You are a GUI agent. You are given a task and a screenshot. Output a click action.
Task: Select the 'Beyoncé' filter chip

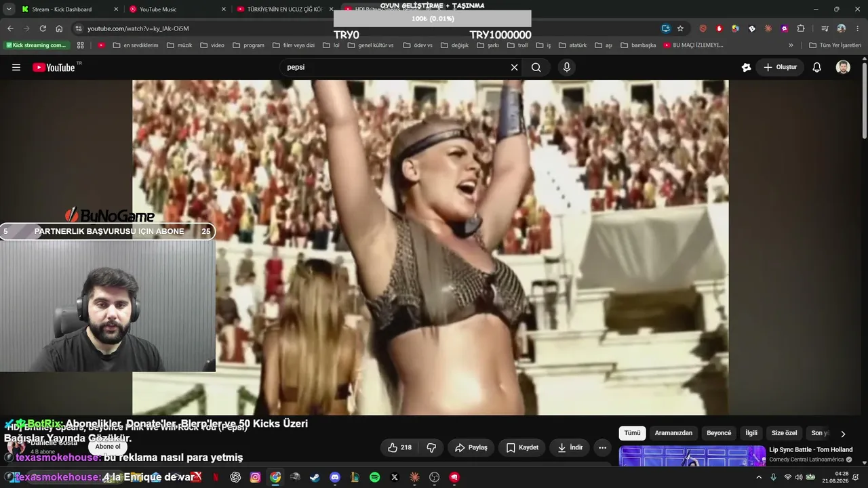pyautogui.click(x=719, y=433)
